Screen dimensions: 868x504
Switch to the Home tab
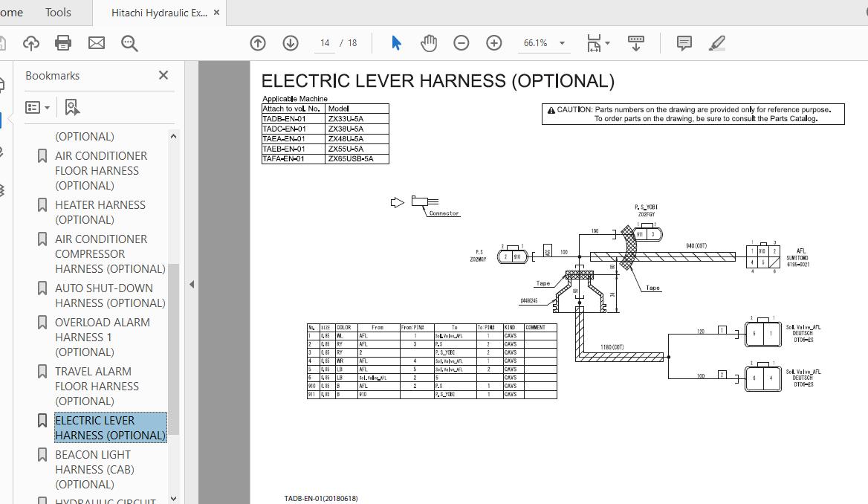tap(11, 12)
